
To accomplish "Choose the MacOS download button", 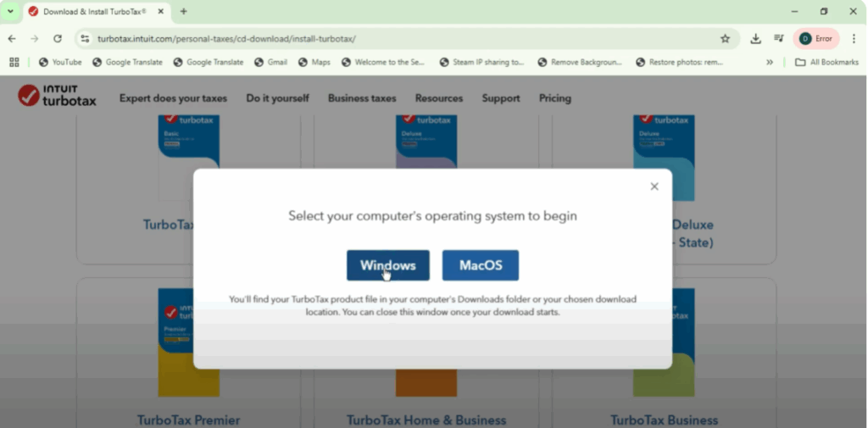I will (481, 265).
